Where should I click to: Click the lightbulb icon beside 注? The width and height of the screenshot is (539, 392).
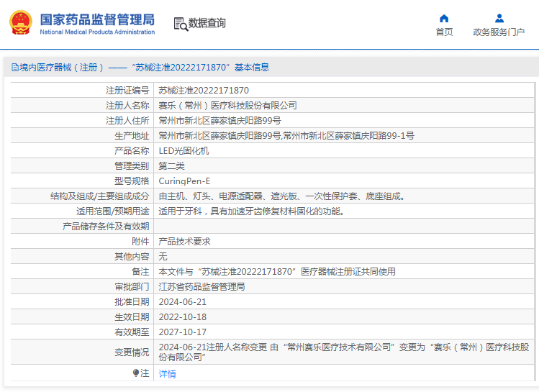tap(136, 373)
